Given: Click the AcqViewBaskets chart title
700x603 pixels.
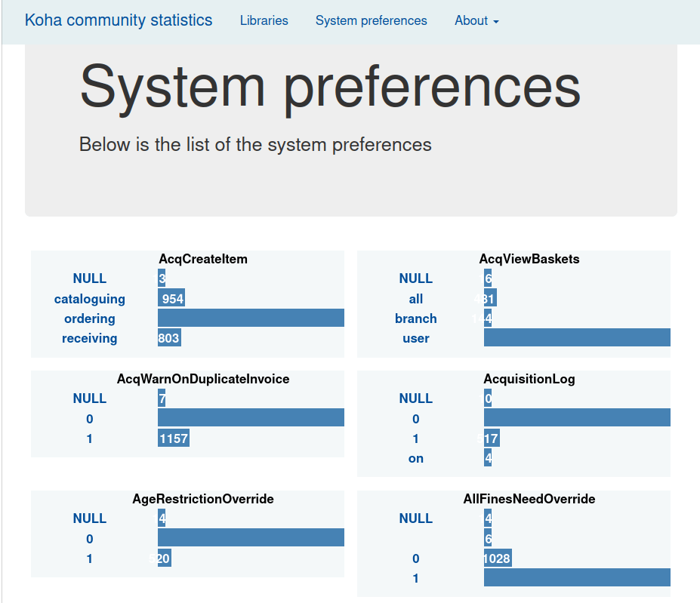Looking at the screenshot, I should [529, 259].
